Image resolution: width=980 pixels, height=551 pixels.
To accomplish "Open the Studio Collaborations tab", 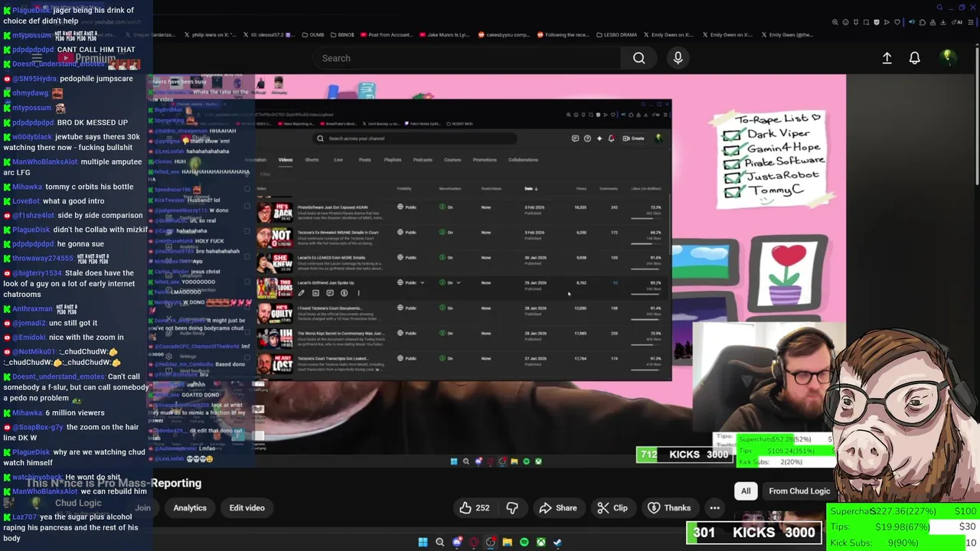I will [523, 160].
